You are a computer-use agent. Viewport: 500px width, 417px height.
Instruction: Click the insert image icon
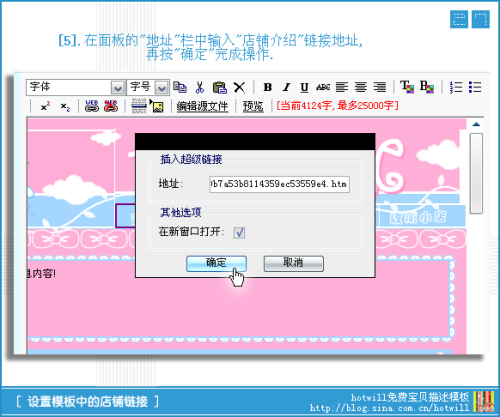coord(157,106)
